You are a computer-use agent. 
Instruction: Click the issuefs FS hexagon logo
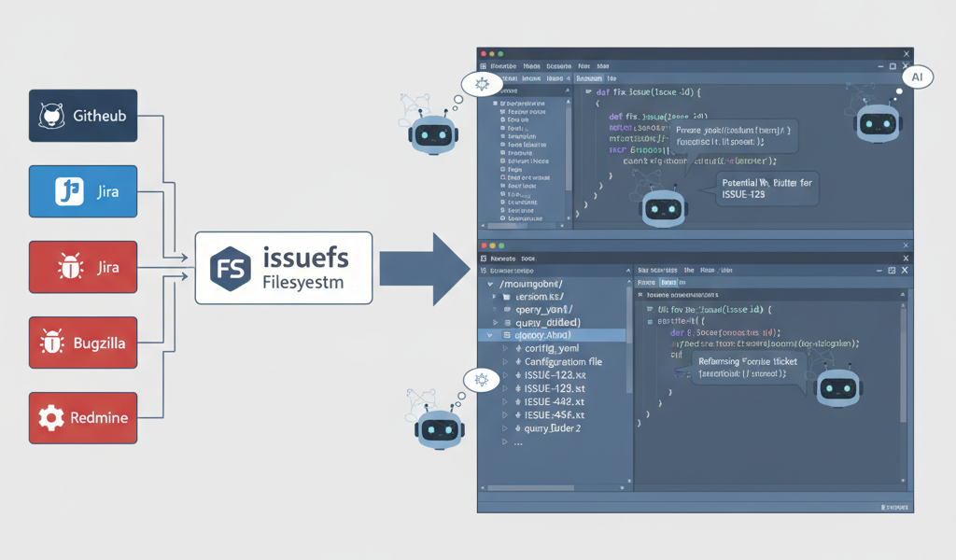point(230,268)
